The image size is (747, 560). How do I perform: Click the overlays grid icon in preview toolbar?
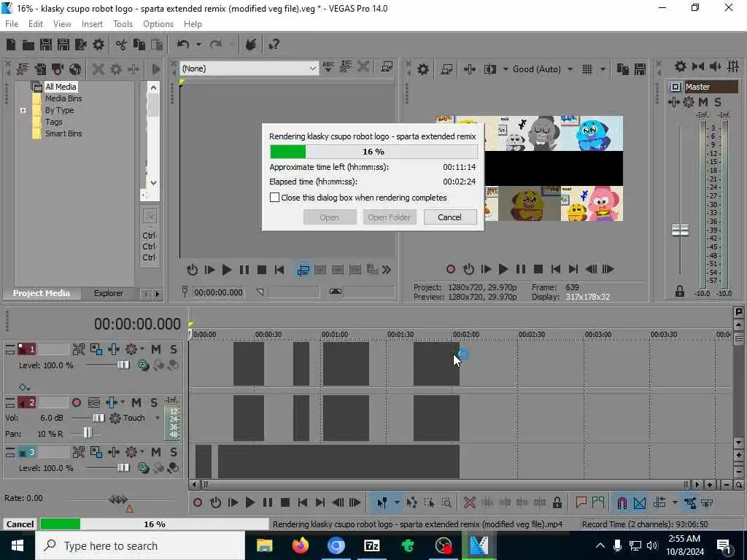click(x=587, y=69)
